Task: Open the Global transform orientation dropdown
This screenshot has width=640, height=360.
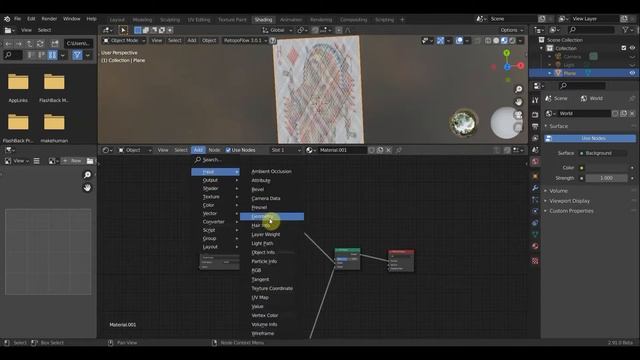Action: [x=277, y=30]
